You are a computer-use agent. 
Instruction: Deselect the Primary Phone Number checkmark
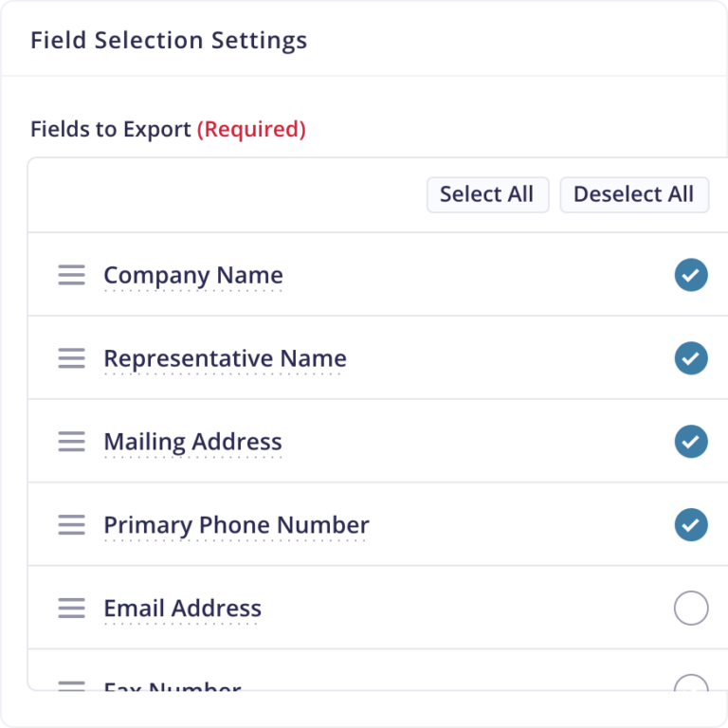[x=691, y=525]
